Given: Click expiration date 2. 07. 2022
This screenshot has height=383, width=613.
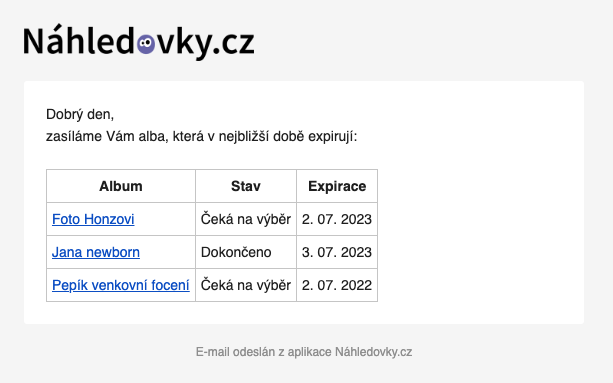Looking at the screenshot, I should (337, 285).
